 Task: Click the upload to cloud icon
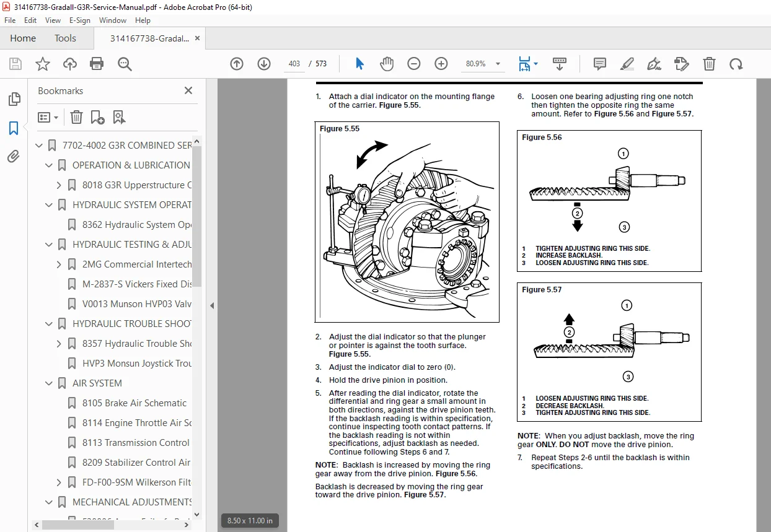point(69,64)
